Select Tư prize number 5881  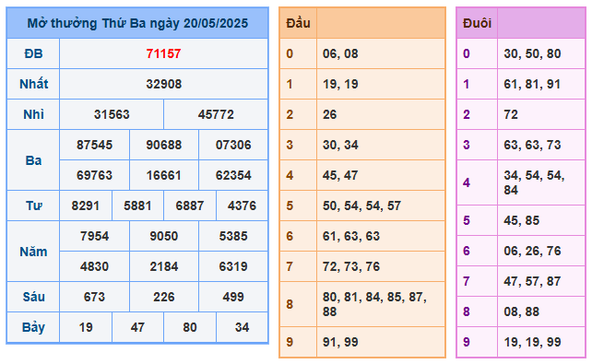coord(137,205)
